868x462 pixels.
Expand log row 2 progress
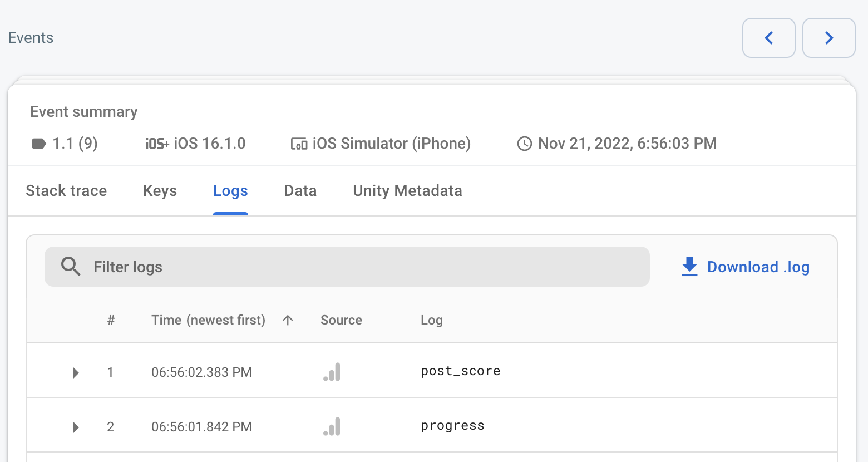pyautogui.click(x=76, y=427)
